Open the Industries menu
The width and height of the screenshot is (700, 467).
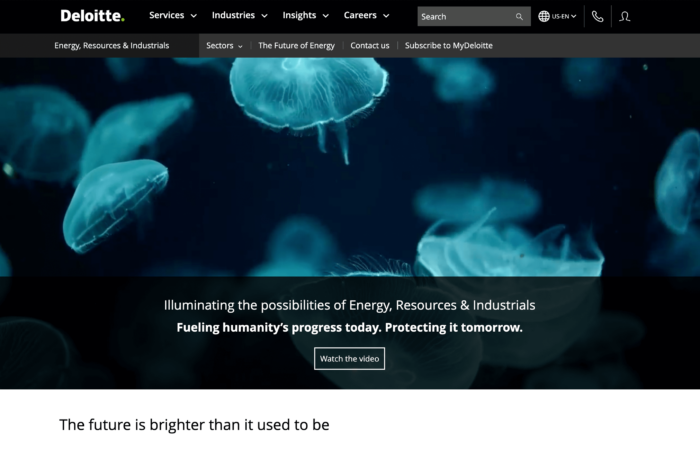233,15
